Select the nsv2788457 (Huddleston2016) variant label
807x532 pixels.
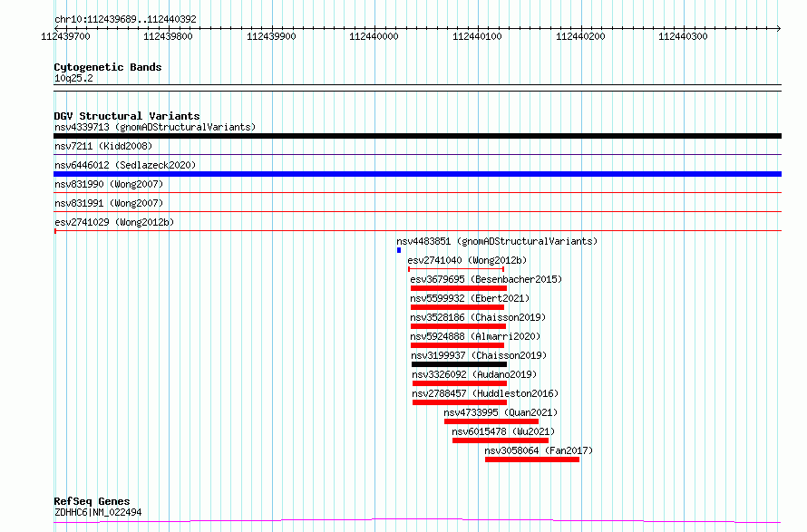coord(485,393)
